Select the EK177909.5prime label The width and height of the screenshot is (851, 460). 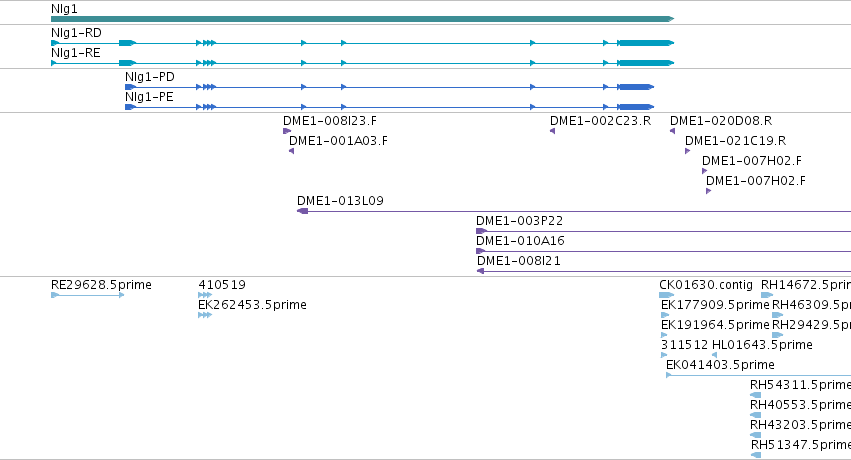point(715,305)
